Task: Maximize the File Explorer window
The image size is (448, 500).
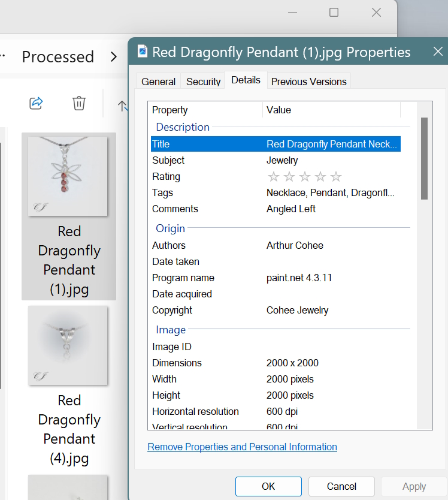Action: (334, 13)
